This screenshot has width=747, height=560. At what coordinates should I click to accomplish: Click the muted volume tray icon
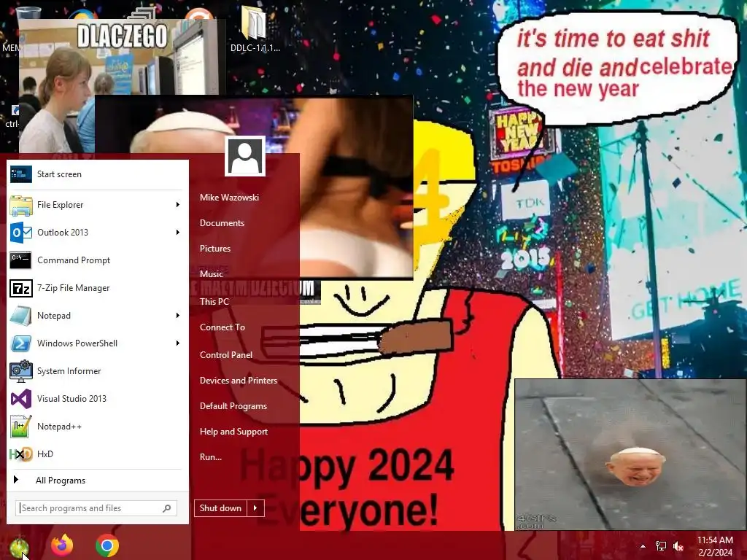tap(678, 546)
